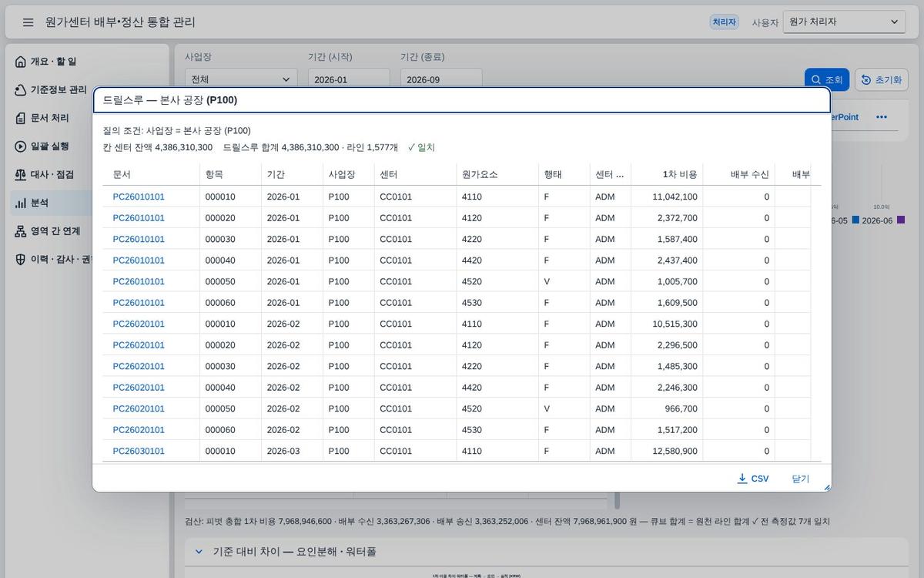Open PC26020101 link in row 000050
Viewport: 924px width, 578px height.
click(x=139, y=408)
